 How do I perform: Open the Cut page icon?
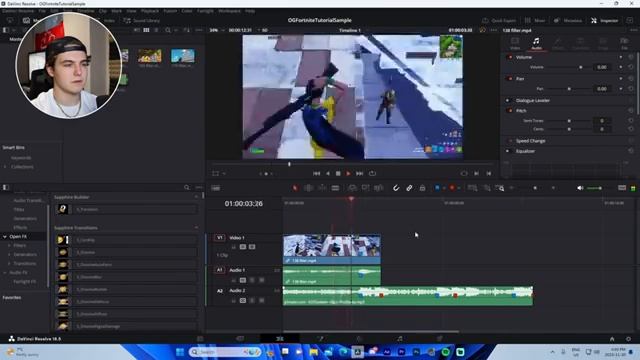[240, 339]
